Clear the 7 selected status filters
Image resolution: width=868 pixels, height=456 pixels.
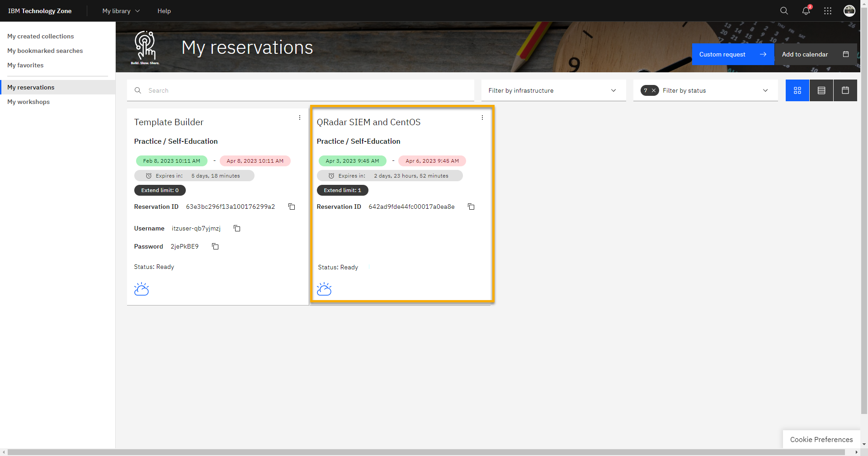coord(654,90)
